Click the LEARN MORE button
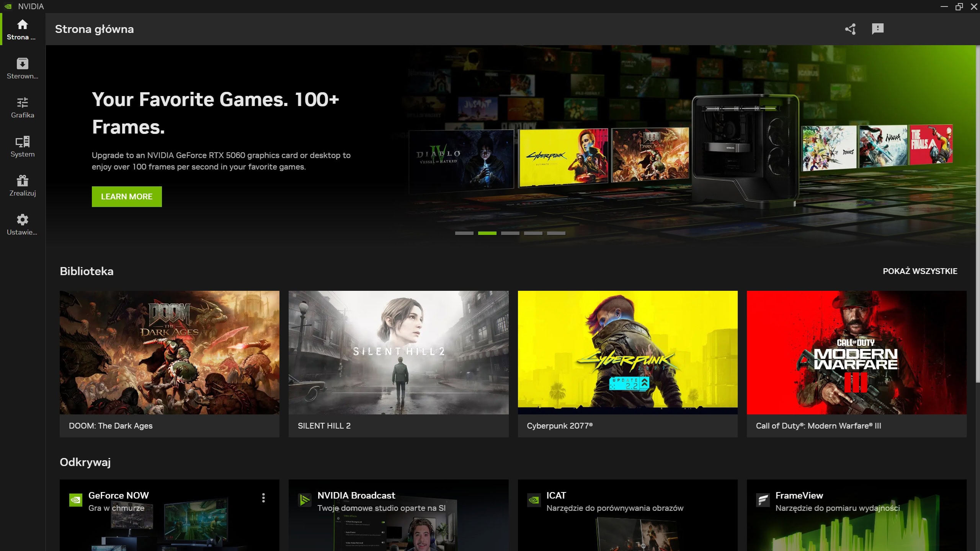The height and width of the screenshot is (551, 980). [x=127, y=197]
